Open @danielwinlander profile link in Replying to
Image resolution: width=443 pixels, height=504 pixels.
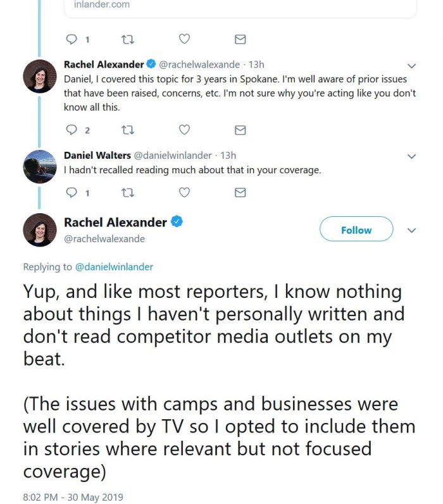point(114,267)
